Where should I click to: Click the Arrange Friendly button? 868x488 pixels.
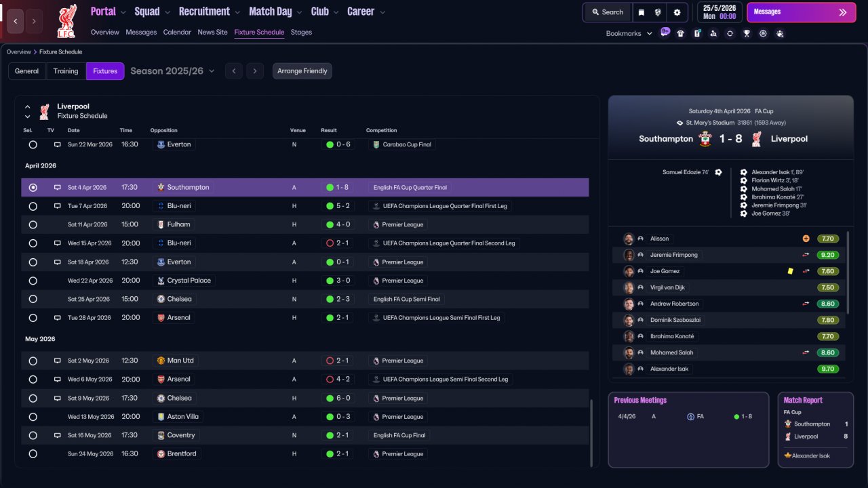pos(302,71)
